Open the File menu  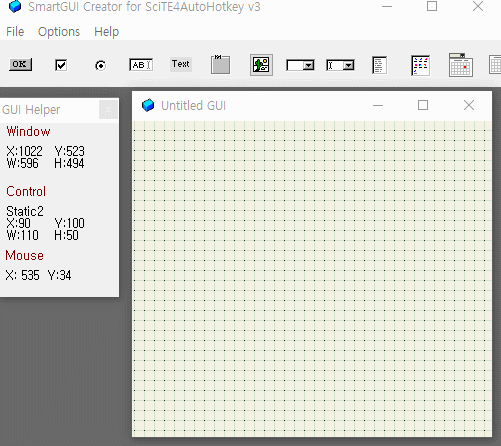point(15,32)
